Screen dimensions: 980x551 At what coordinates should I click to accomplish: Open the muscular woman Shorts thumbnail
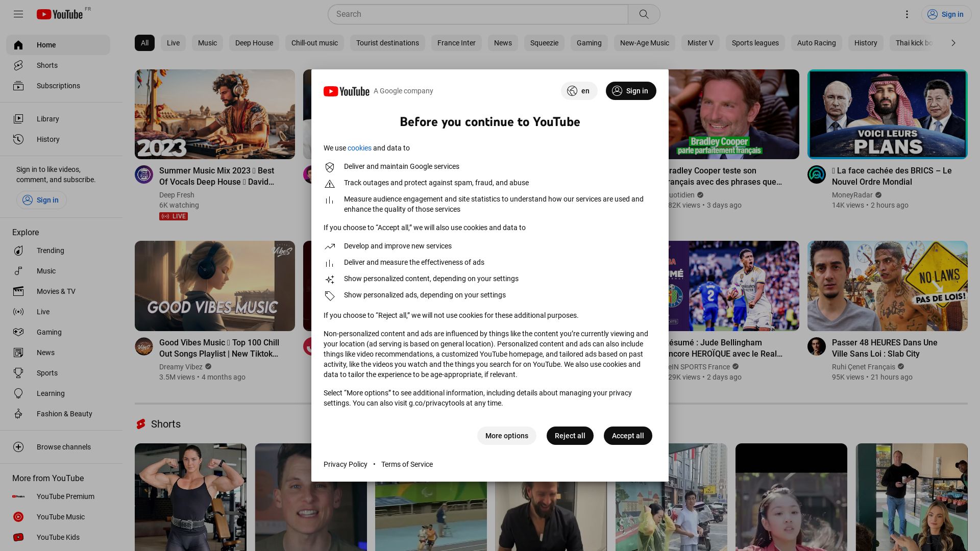point(190,497)
